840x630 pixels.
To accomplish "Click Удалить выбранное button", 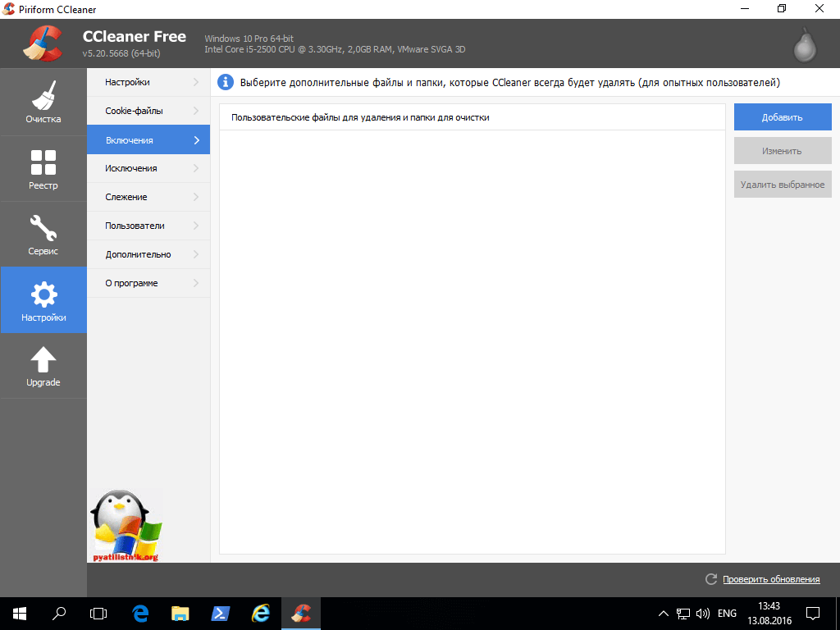I will click(783, 185).
